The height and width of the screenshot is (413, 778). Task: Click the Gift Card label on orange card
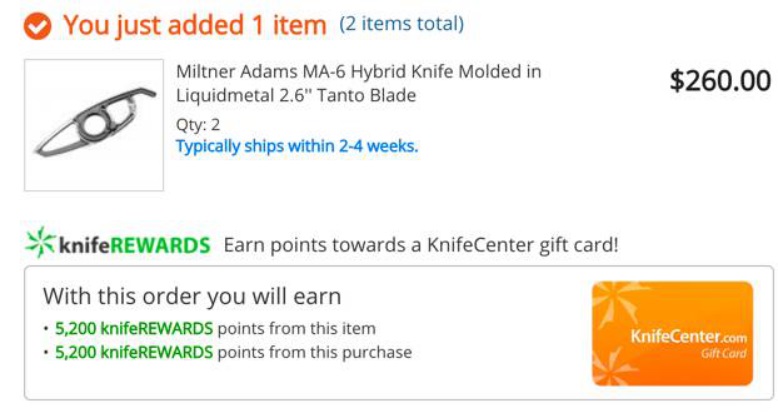pos(723,353)
